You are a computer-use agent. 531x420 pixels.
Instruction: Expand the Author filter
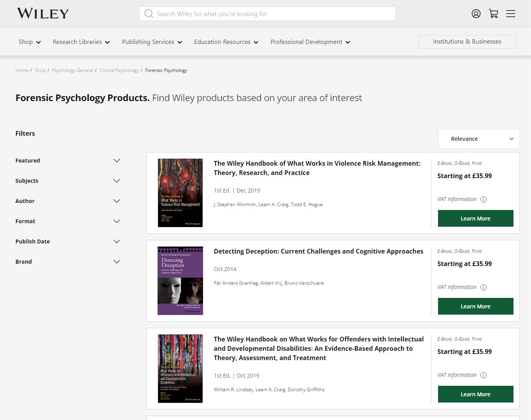point(68,201)
